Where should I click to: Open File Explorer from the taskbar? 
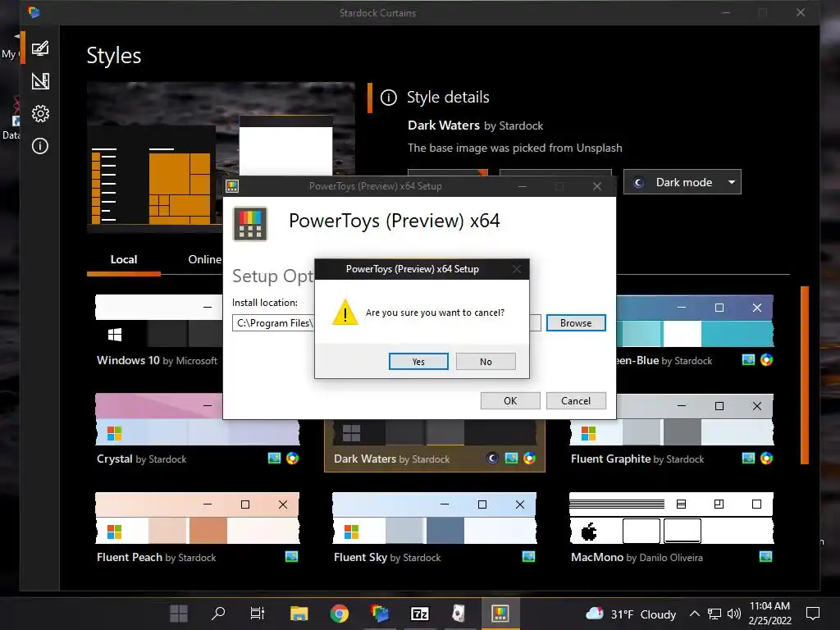[x=299, y=614]
